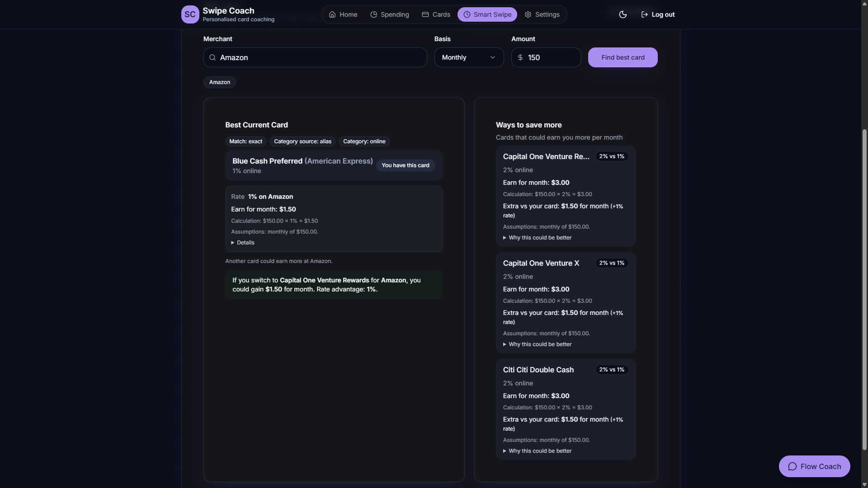This screenshot has width=868, height=488.
Task: Open the Flow Coach chat bubble
Action: click(814, 466)
